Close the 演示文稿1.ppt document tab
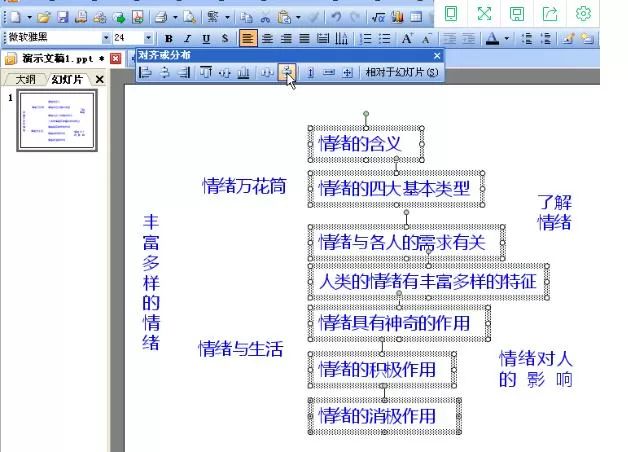 tap(116, 59)
